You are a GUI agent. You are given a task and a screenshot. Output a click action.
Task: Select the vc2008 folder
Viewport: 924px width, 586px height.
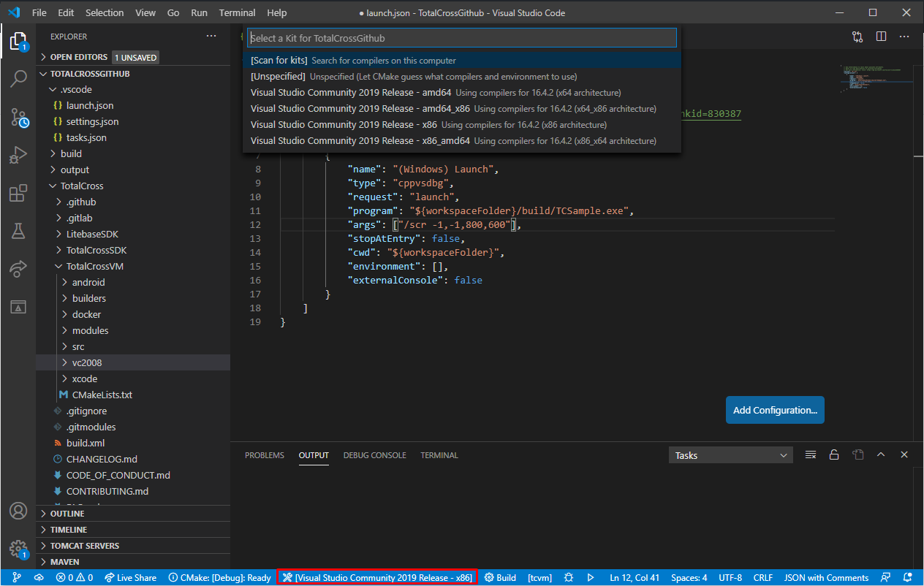pos(133,362)
